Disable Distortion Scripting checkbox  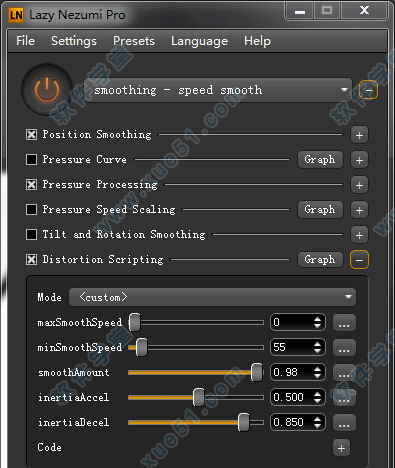point(31,259)
